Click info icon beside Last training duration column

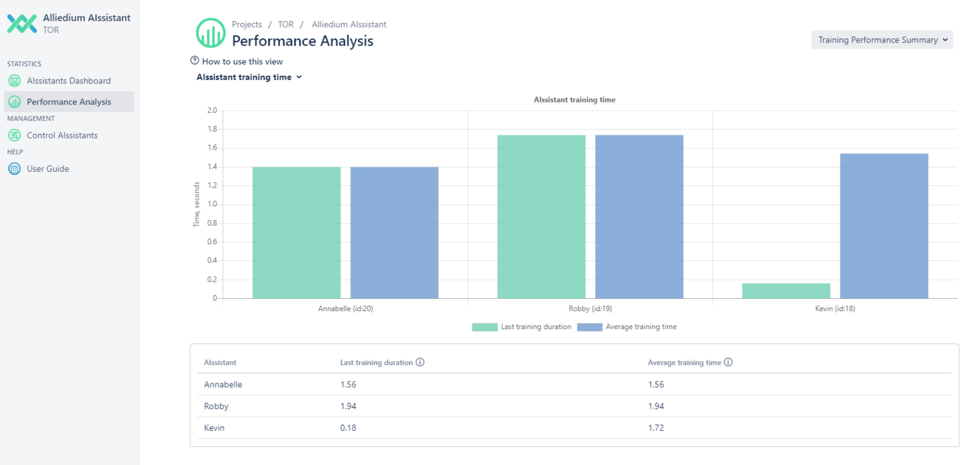pyautogui.click(x=420, y=362)
